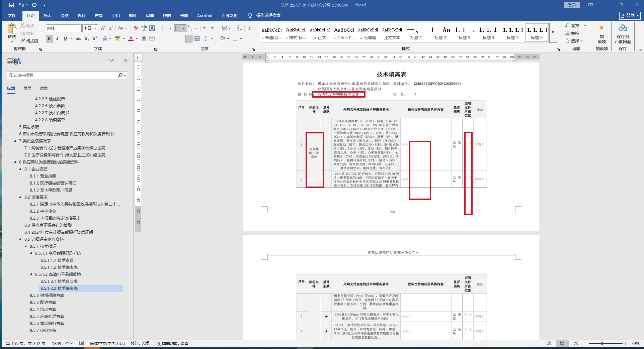
Task: Show or hide paragraph marks
Action: (250, 28)
